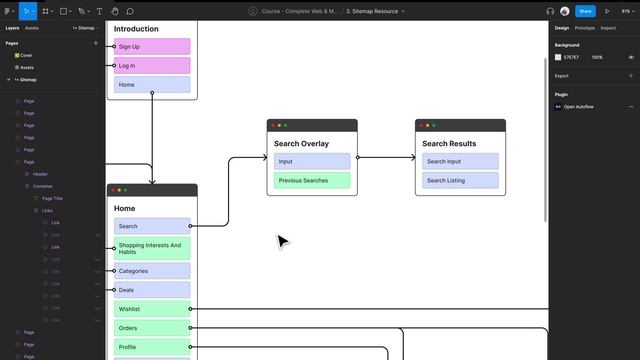Click the vertical canvas scrollbar

(545, 140)
